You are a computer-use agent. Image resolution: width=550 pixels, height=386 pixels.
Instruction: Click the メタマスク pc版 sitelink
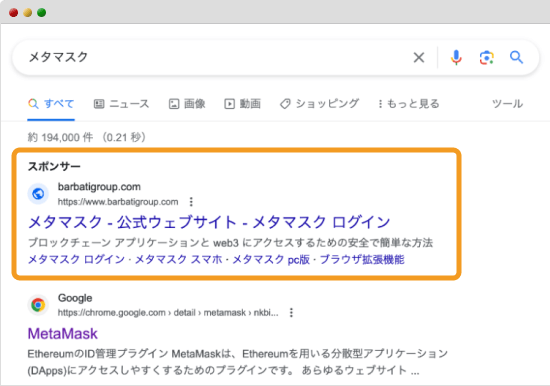(271, 259)
